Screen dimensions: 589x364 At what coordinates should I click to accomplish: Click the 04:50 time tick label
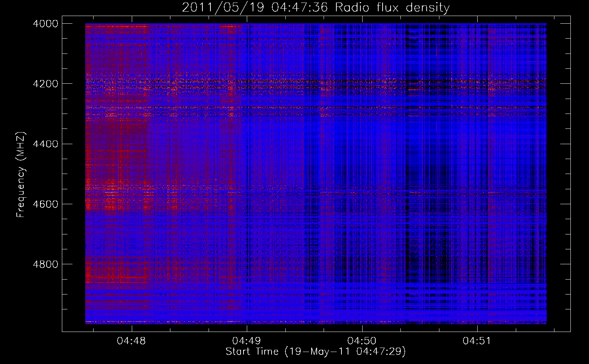point(362,341)
